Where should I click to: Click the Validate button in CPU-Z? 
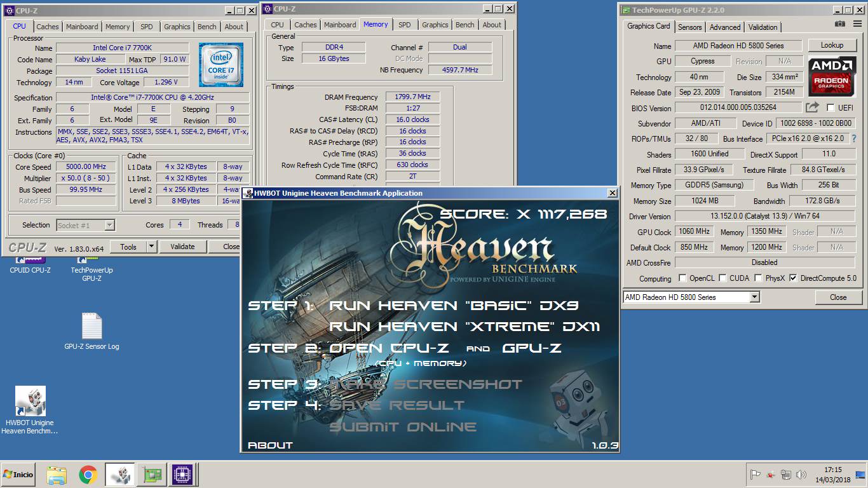(182, 247)
